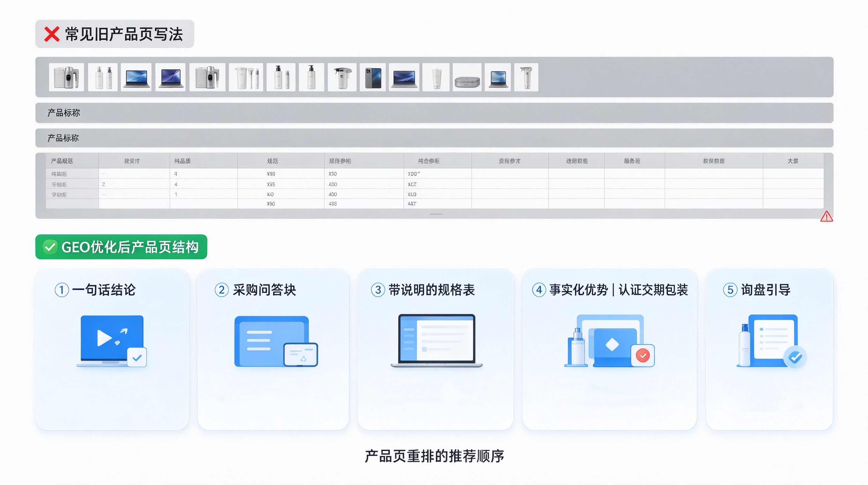This screenshot has width=868, height=485.
Task: Select the smartphone product thumbnail
Action: coord(373,77)
